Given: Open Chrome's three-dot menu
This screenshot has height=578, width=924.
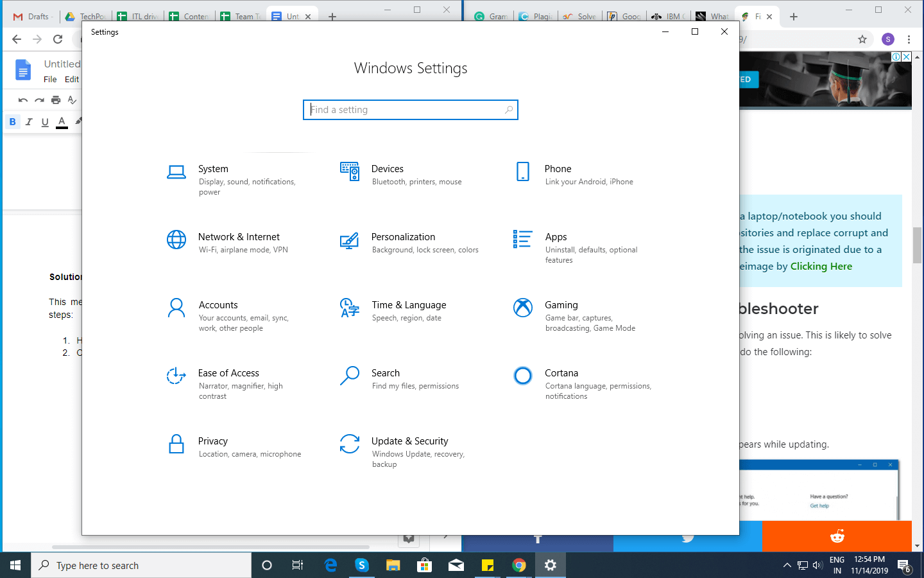Looking at the screenshot, I should click(910, 39).
